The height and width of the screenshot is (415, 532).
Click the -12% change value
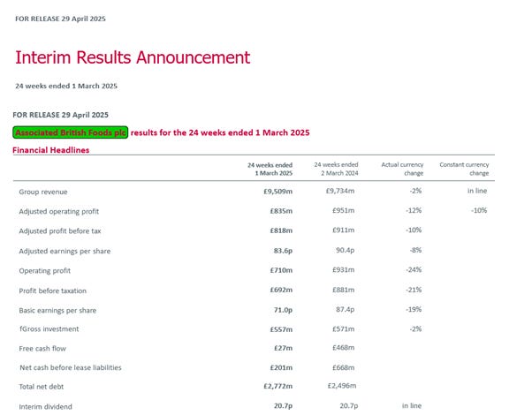414,210
